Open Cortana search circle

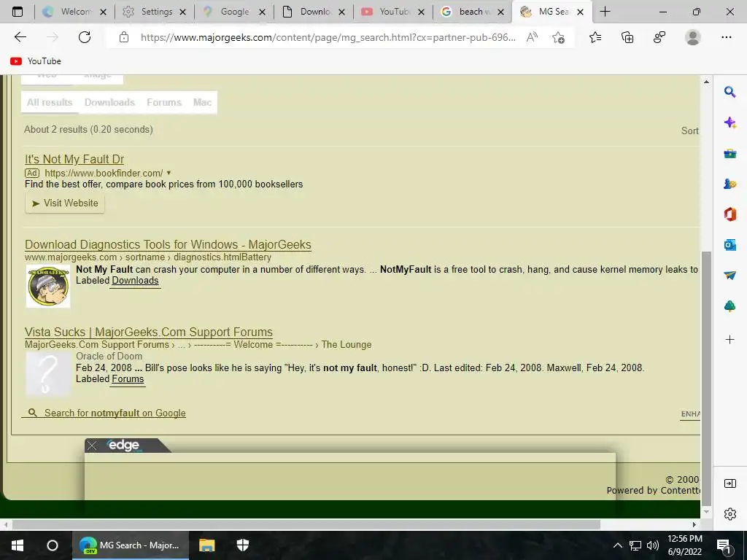pos(53,545)
